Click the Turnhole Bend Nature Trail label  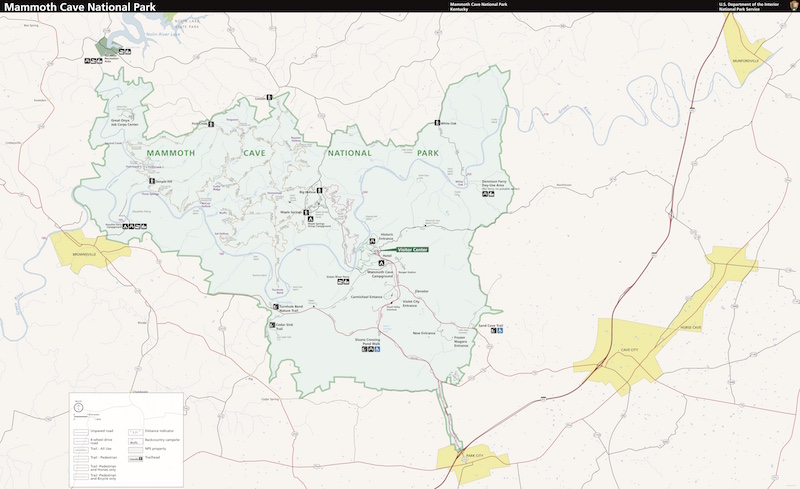[291, 308]
